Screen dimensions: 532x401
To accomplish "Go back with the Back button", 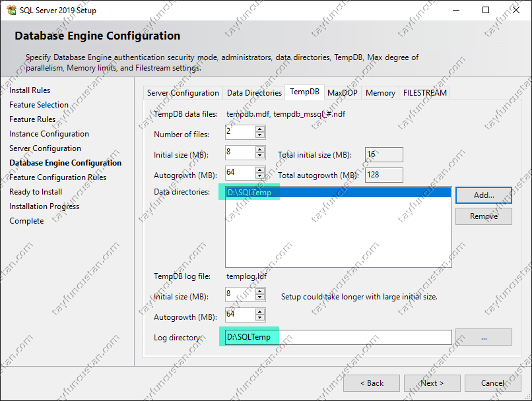I will click(x=372, y=383).
